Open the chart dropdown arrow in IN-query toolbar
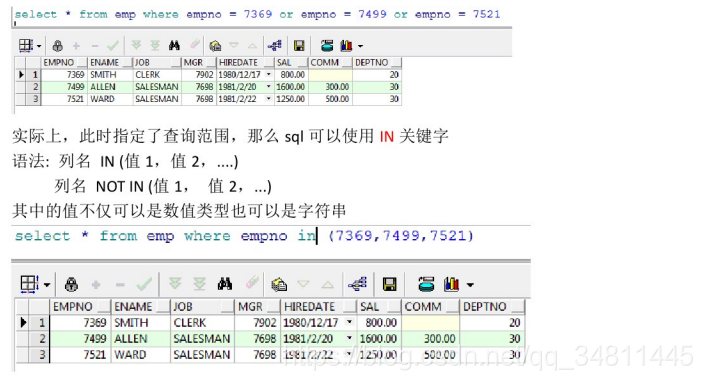Viewport: 703px width, 380px height. pyautogui.click(x=470, y=285)
